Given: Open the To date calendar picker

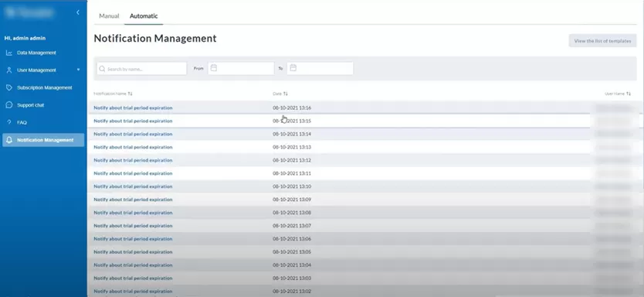Looking at the screenshot, I should 293,68.
